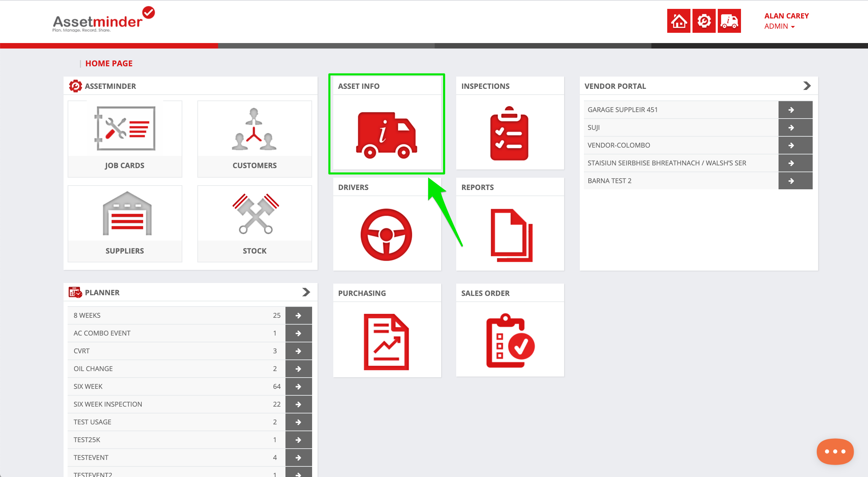Viewport: 868px width, 477px height.
Task: Open 8 Weeks planner arrow
Action: click(x=299, y=315)
